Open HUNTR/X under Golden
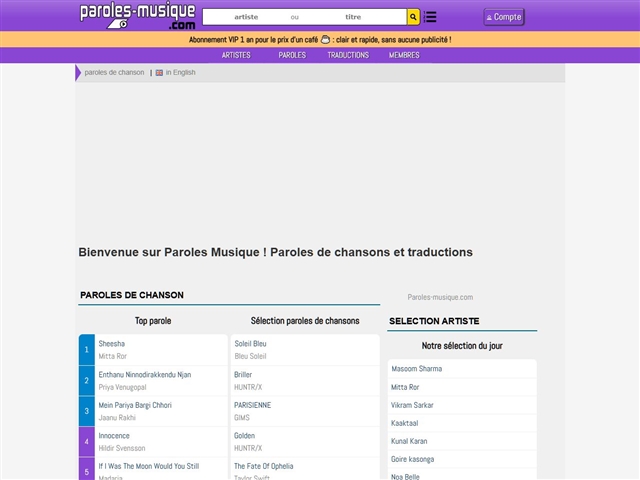Image resolution: width=640 pixels, height=480 pixels. [x=248, y=448]
